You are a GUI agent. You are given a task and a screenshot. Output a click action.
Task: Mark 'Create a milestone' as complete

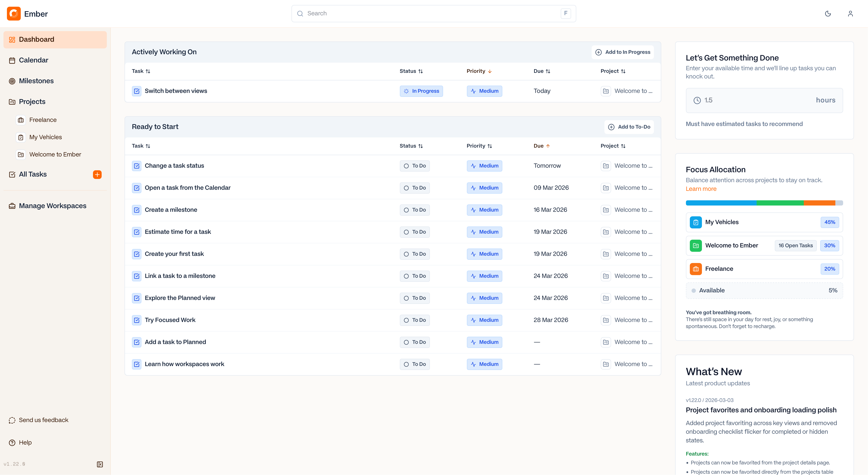coord(136,210)
